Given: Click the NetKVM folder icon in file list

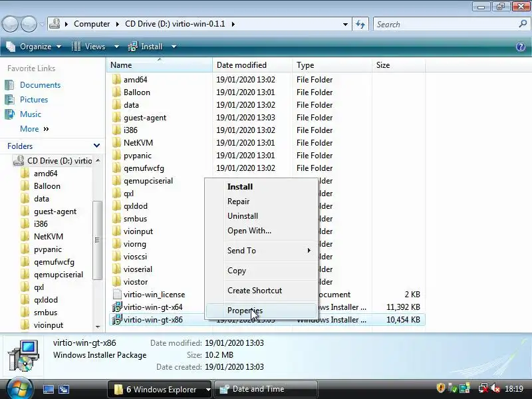Looking at the screenshot, I should (x=116, y=143).
